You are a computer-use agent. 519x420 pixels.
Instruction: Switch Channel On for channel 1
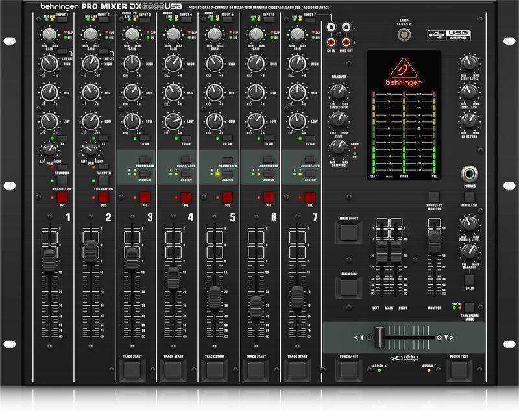click(62, 181)
